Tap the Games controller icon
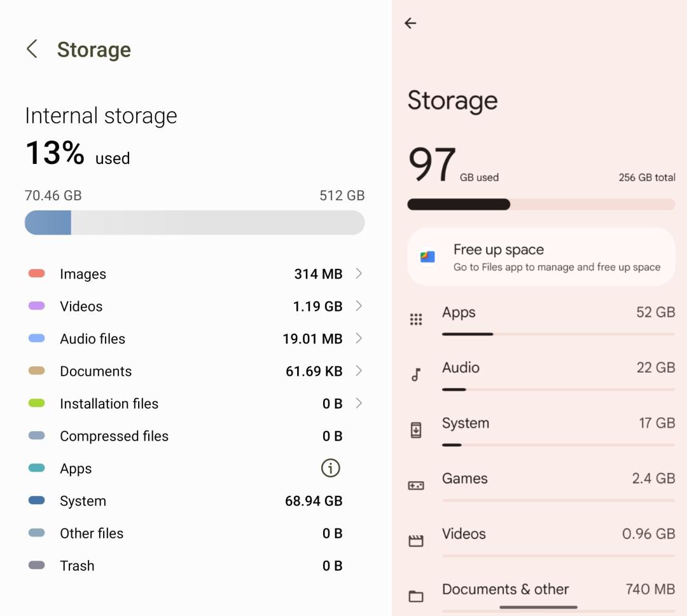687x616 pixels. [x=416, y=486]
